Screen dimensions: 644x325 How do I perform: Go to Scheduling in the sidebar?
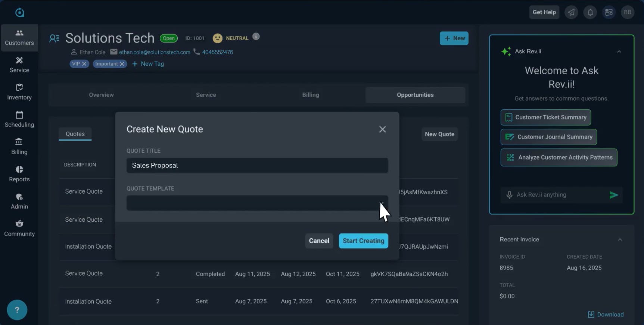tap(19, 119)
